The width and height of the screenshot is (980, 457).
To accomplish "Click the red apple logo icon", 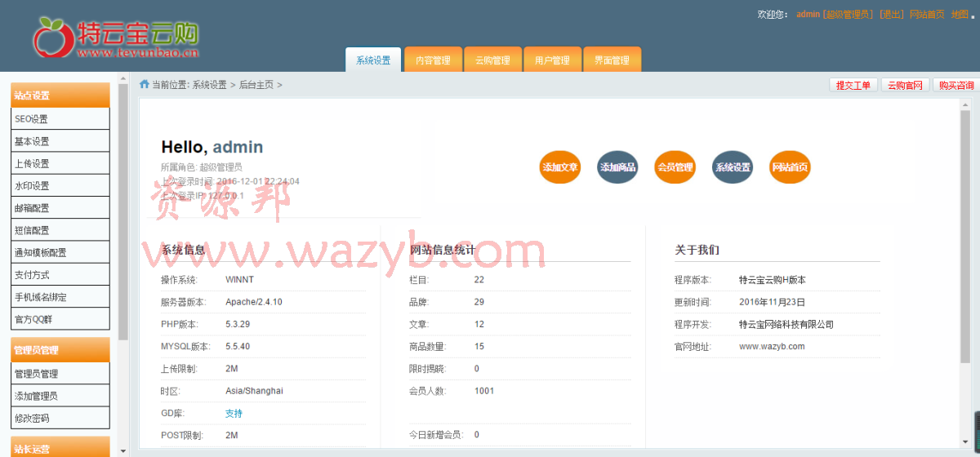I will click(x=54, y=38).
